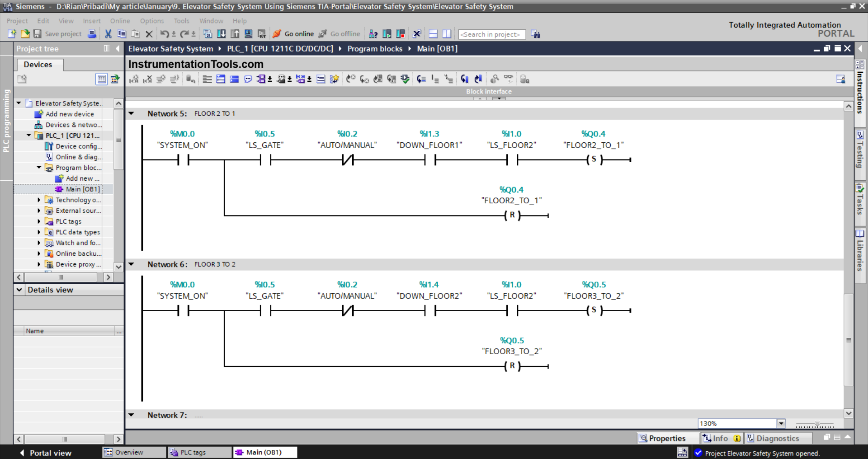Split editor space horizontally
Viewport: 868px width, 459px height.
[x=433, y=34]
